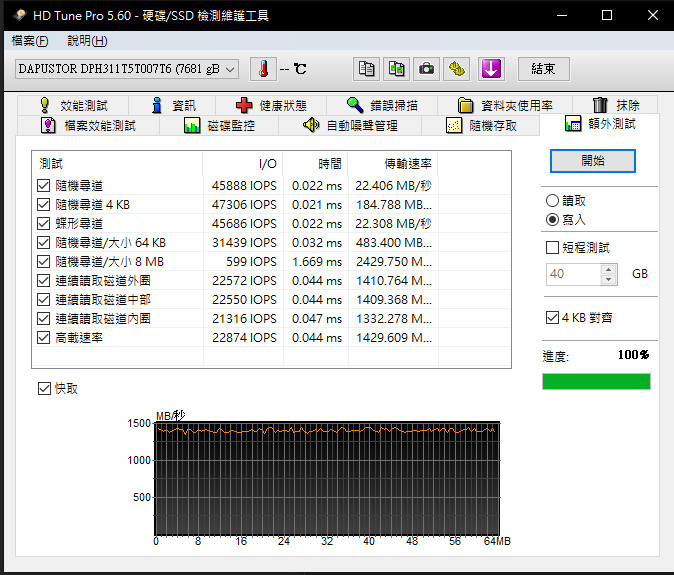
Task: Select the 額外測試 tab
Action: (x=600, y=124)
